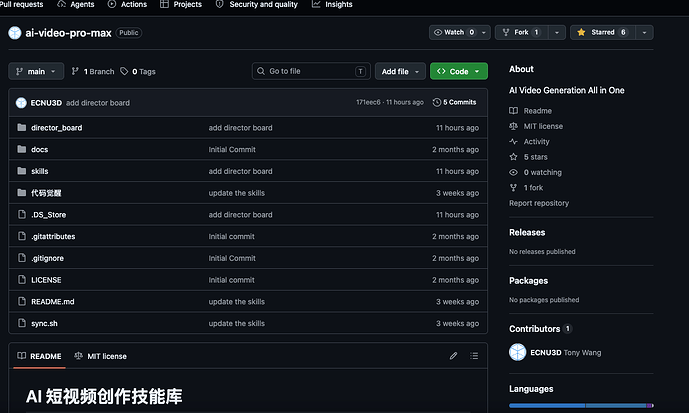View the 0 Tags link
The height and width of the screenshot is (413, 689).
[x=138, y=71]
